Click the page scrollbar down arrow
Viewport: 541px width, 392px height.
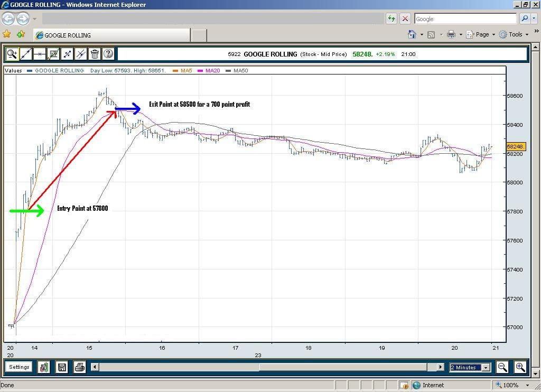(536, 374)
